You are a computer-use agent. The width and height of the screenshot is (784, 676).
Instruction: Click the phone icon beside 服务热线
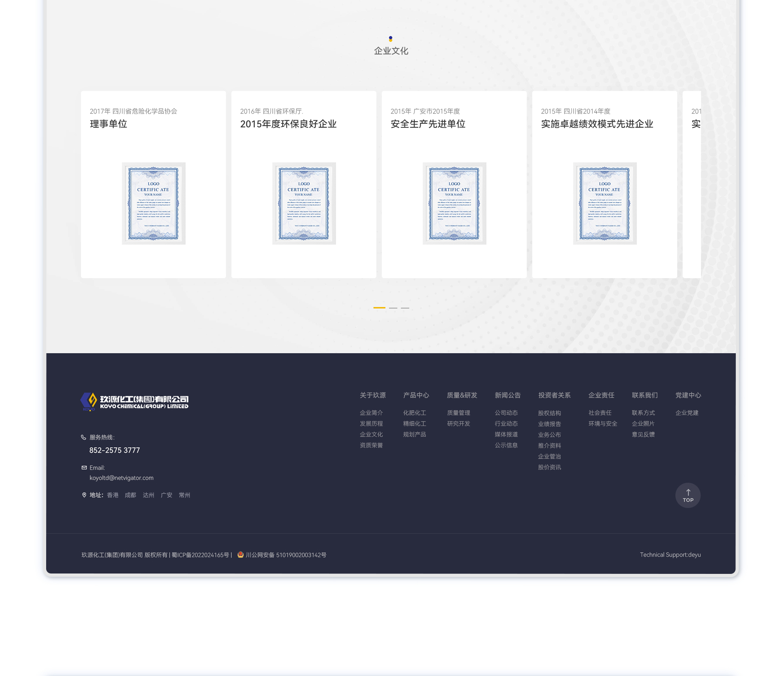84,437
